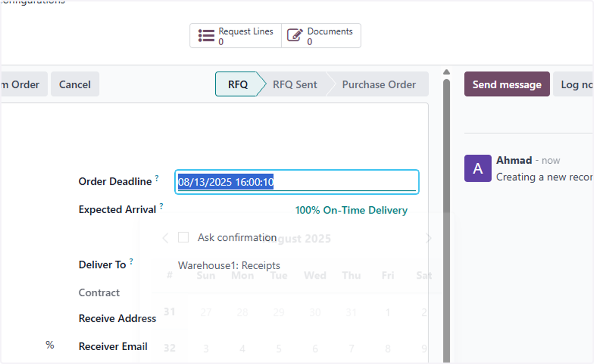Select the RFQ status stage
Viewport: 594px width, 364px height.
pos(238,84)
